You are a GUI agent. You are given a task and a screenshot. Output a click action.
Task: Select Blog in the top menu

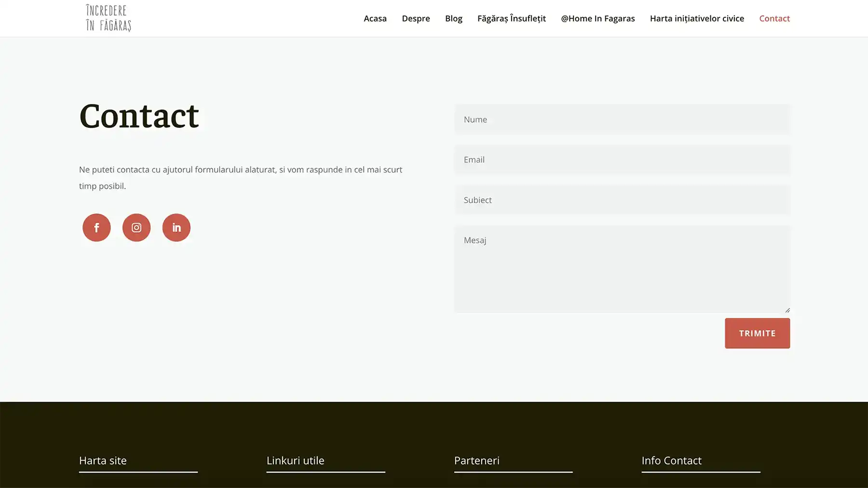click(453, 18)
